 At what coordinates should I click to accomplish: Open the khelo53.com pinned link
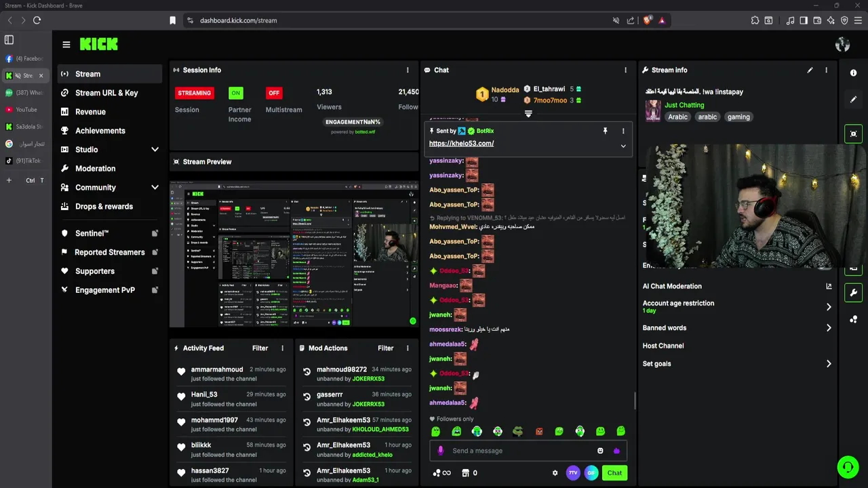click(461, 144)
